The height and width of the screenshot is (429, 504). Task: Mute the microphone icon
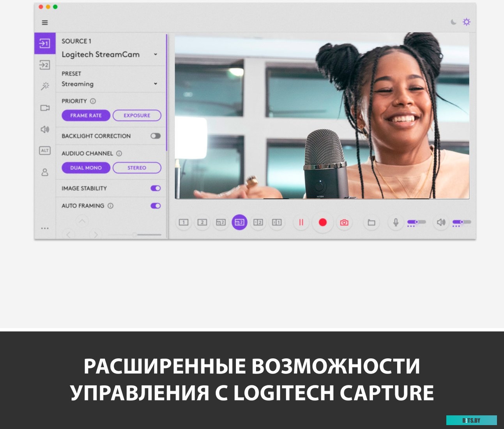click(x=396, y=222)
